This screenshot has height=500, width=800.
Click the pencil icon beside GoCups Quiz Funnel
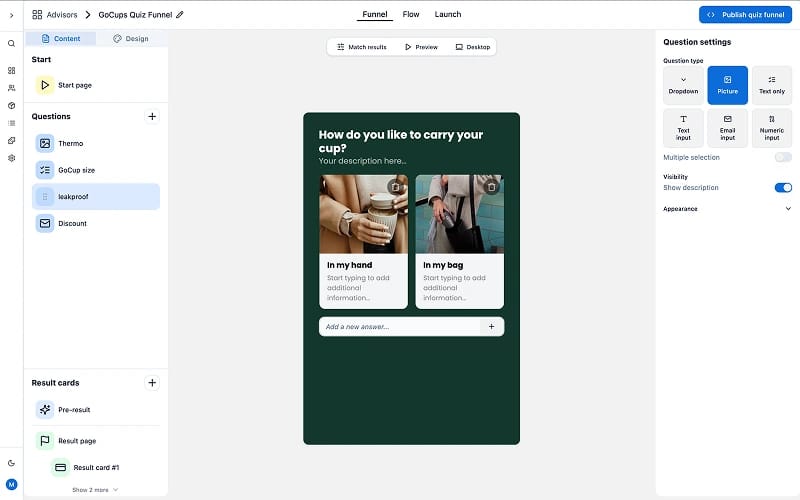(x=180, y=15)
